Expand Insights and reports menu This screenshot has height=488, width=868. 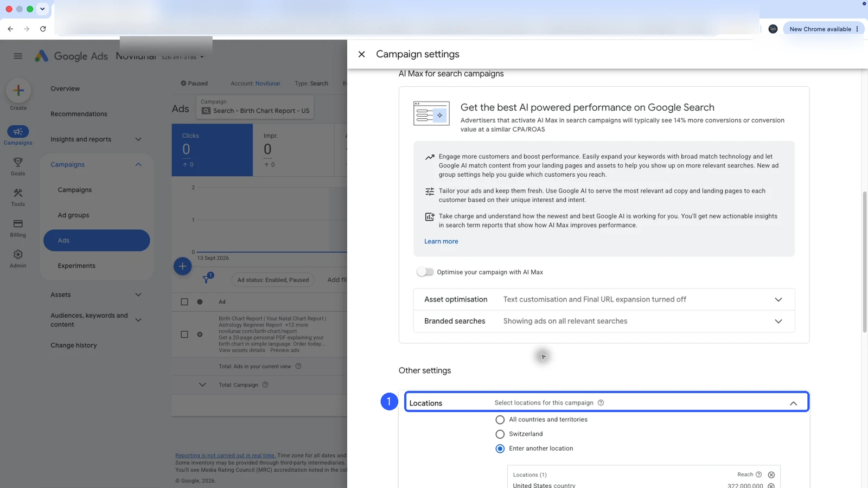138,139
